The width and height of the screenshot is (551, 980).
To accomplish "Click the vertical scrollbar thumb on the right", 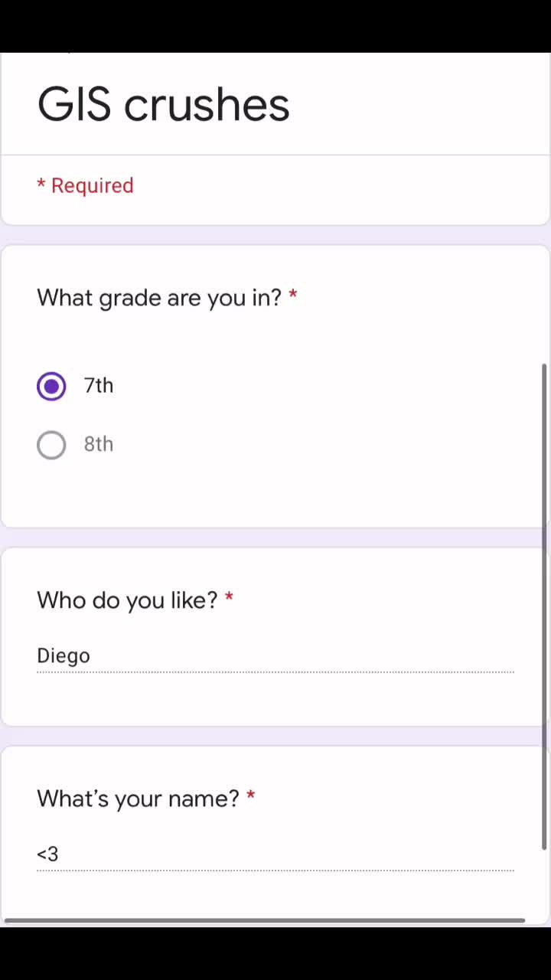I will [545, 605].
